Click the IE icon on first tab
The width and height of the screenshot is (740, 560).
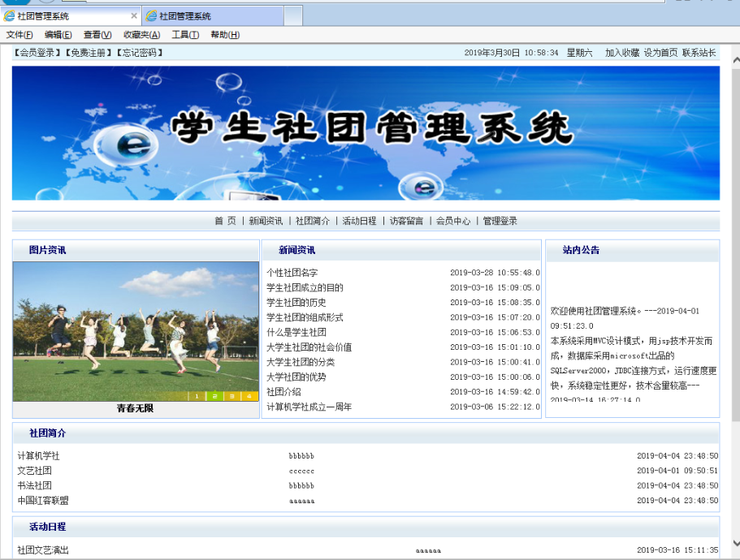(9, 16)
